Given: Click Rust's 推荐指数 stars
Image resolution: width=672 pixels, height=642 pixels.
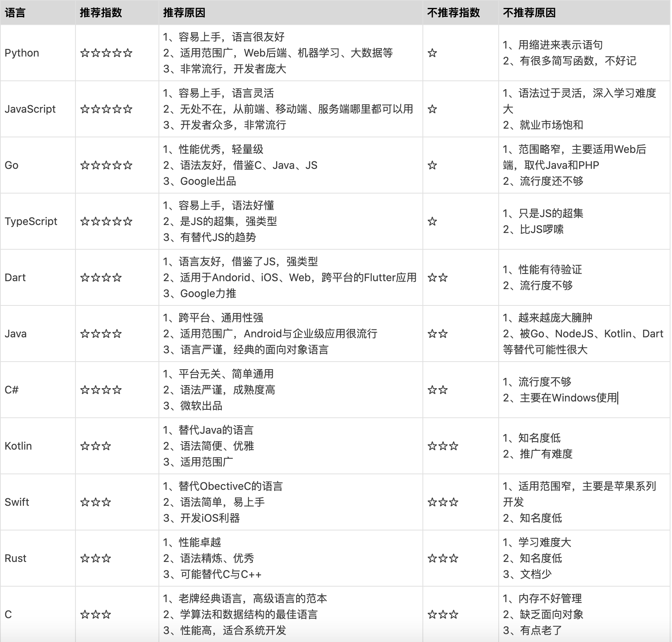Looking at the screenshot, I should tap(96, 558).
